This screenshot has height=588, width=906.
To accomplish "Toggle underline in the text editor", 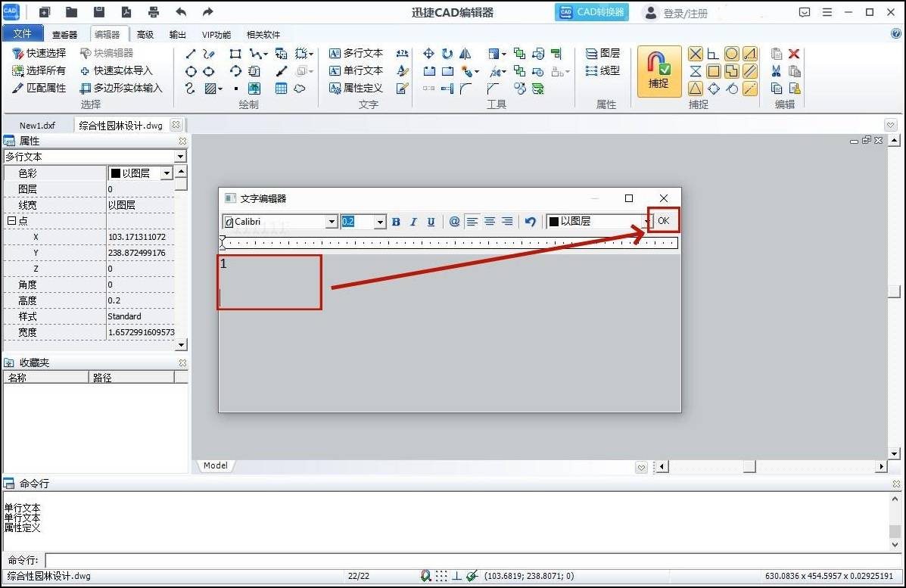I will [x=431, y=222].
